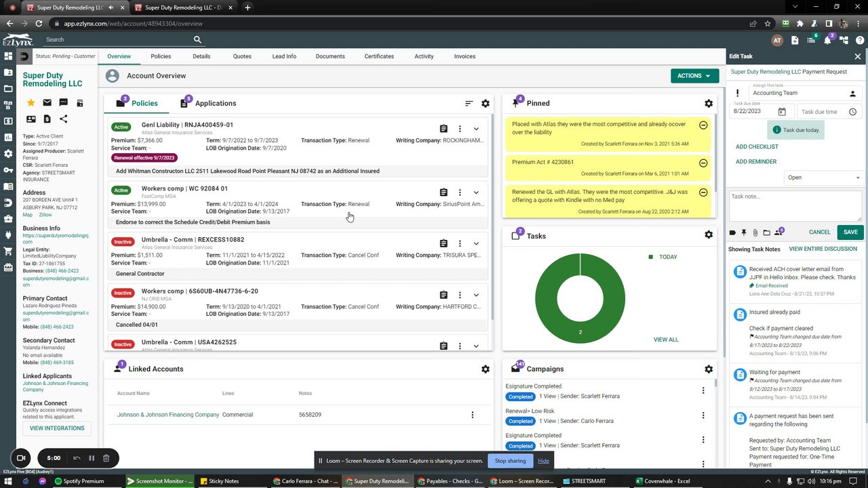Open VIEW ENTIRE DISCUSSION
Image resolution: width=868 pixels, height=488 pixels.
coord(823,249)
